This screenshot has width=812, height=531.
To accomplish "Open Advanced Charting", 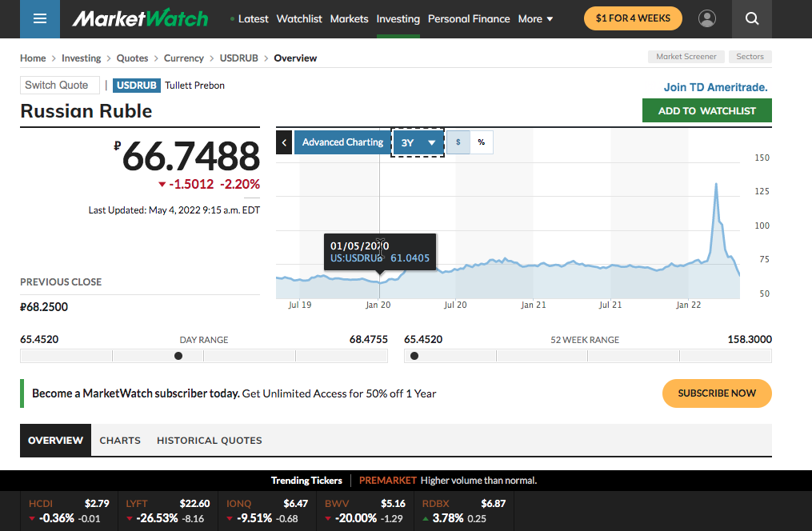I will tap(343, 142).
